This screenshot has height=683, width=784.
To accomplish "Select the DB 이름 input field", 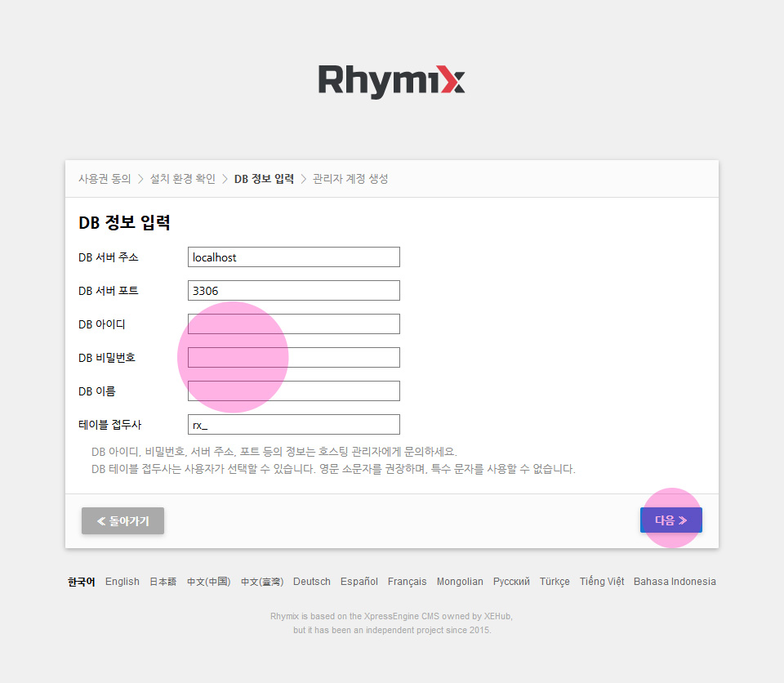I will coord(293,391).
